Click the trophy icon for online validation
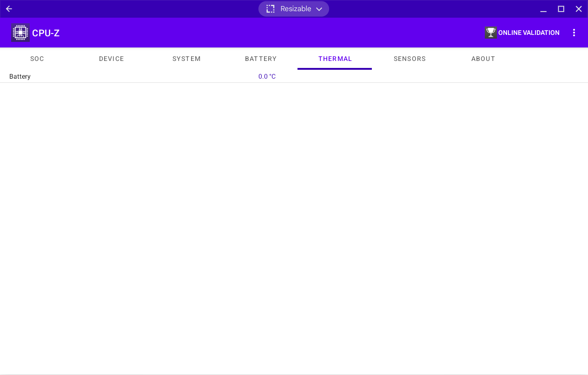The width and height of the screenshot is (588, 375). coord(491,33)
